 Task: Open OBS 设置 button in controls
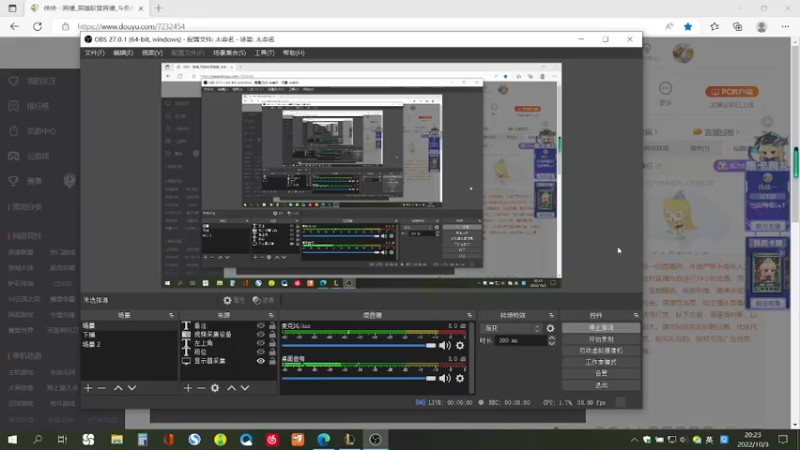(601, 373)
